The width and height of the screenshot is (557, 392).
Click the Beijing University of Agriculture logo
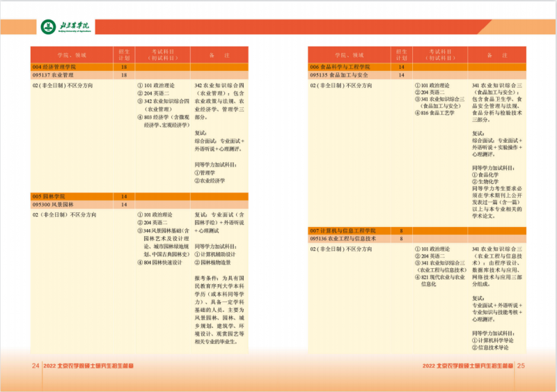pos(67,27)
